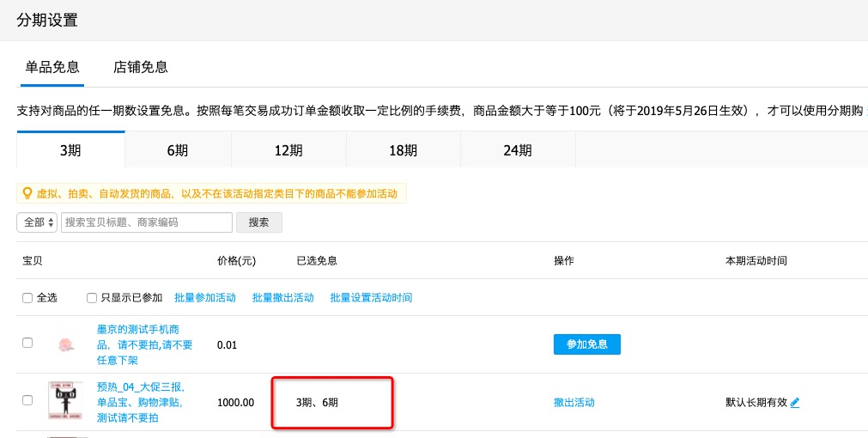Focus the 搜索宝贝标题、商家编码 search field
Viewport: 868px width, 438px height.
[146, 222]
